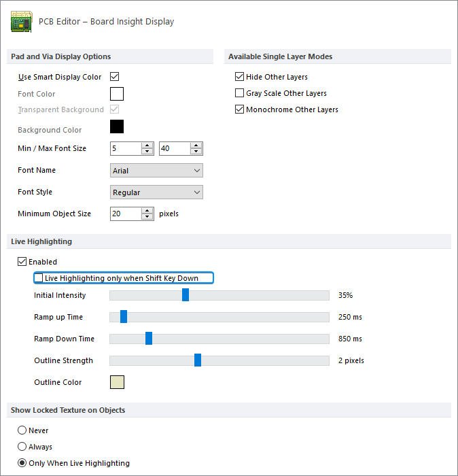Viewport: 458px width, 476px height.
Task: Disable Monochrome Other Layers checkbox
Action: 239,109
